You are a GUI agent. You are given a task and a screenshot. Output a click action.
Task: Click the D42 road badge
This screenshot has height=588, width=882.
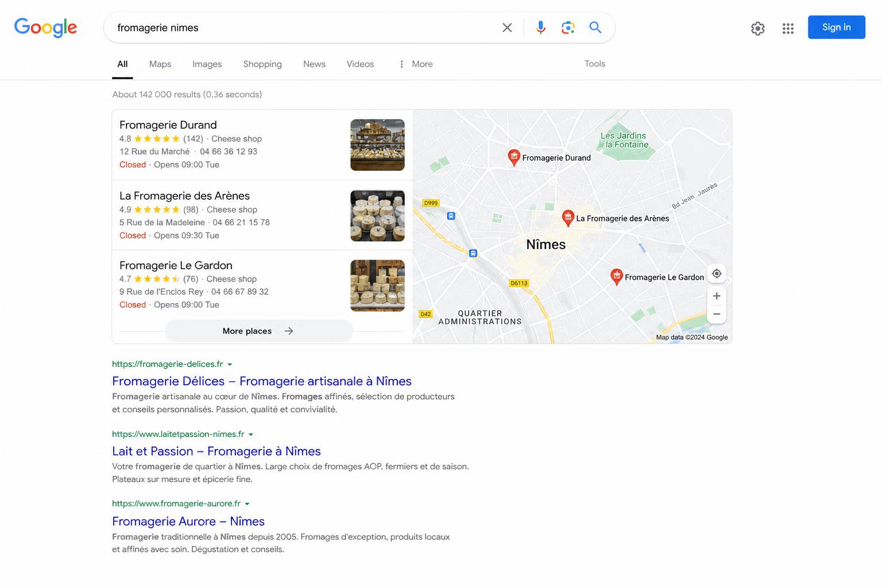tap(425, 314)
